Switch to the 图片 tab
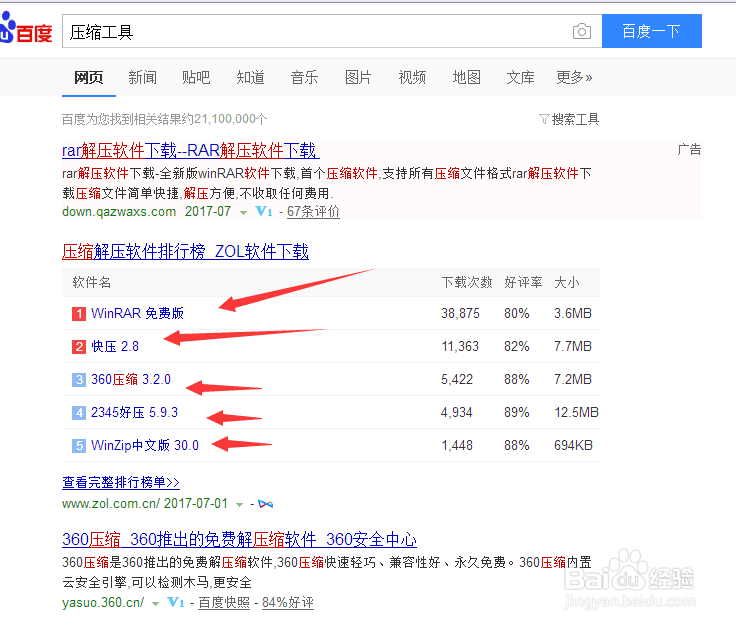Viewport: 736px width, 627px height. point(358,77)
